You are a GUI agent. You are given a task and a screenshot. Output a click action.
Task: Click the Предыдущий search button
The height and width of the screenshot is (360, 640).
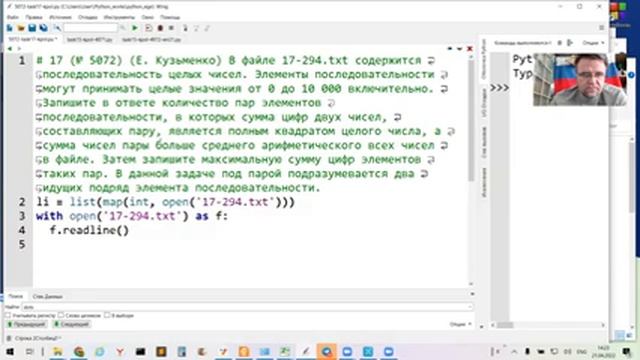click(x=26, y=324)
